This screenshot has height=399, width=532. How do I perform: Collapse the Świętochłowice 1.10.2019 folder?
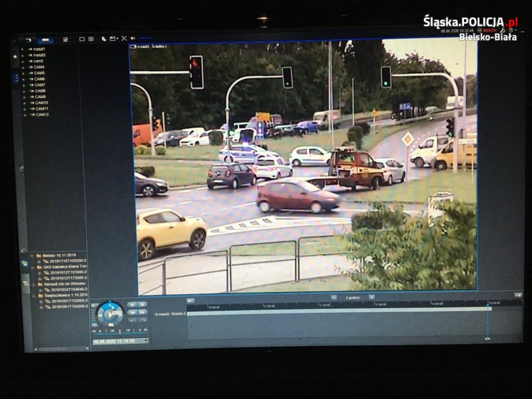34,295
